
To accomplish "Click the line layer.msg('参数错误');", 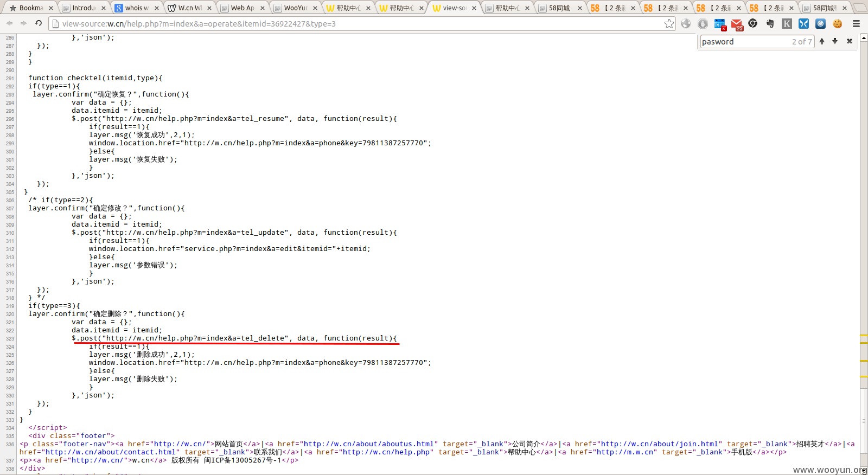I will point(133,265).
